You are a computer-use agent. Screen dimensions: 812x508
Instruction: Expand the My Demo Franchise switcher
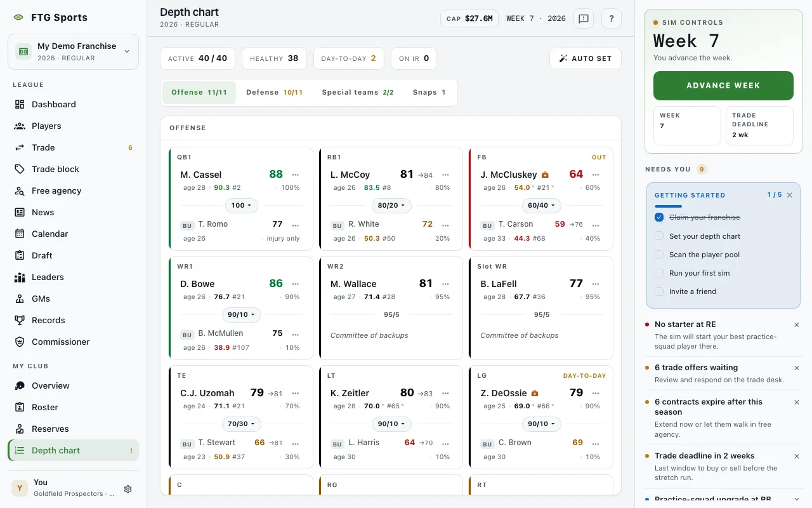coord(73,51)
